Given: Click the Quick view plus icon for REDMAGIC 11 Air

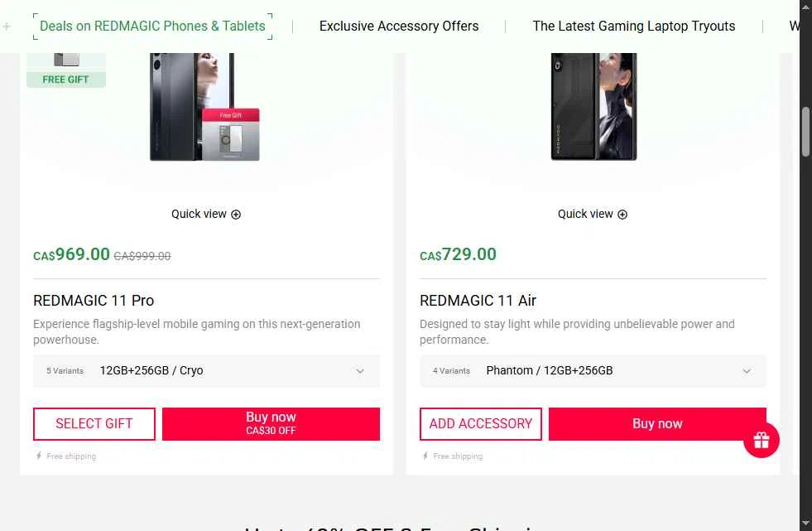Looking at the screenshot, I should click(x=622, y=215).
